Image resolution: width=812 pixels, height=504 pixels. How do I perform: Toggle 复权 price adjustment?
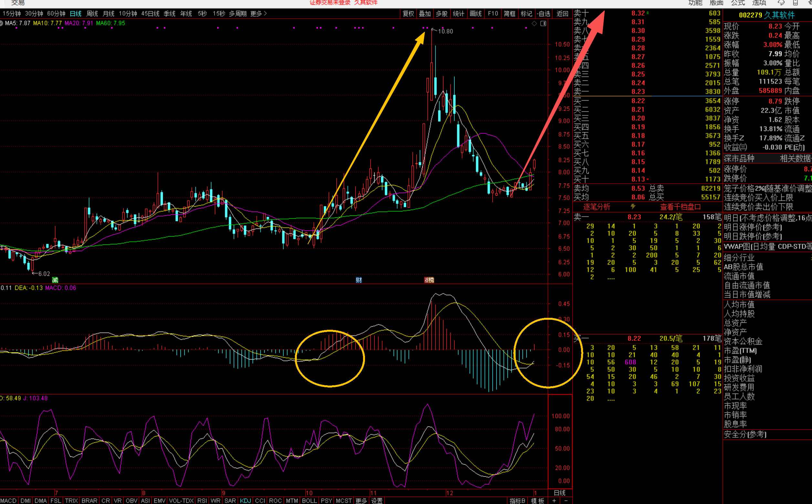(x=408, y=14)
